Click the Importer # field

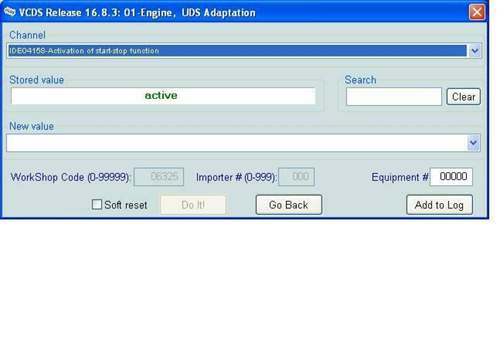296,177
